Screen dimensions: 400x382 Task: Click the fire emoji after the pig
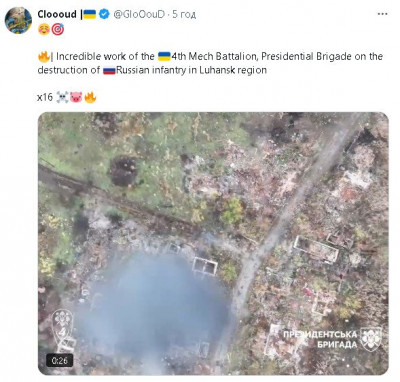click(x=90, y=97)
